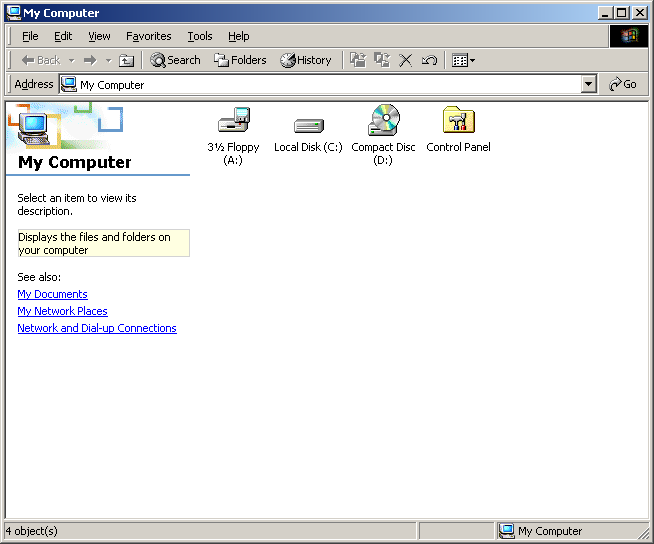654x544 pixels.
Task: Open the Favorites menu
Action: [x=148, y=36]
